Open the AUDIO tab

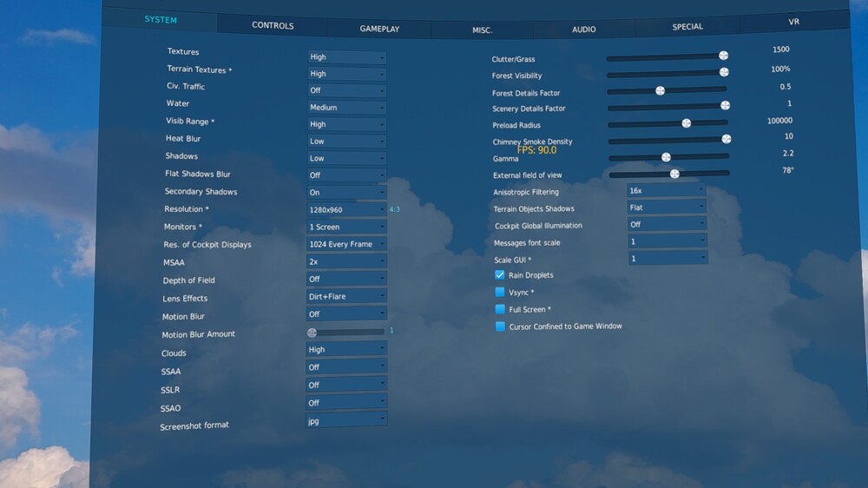click(584, 30)
